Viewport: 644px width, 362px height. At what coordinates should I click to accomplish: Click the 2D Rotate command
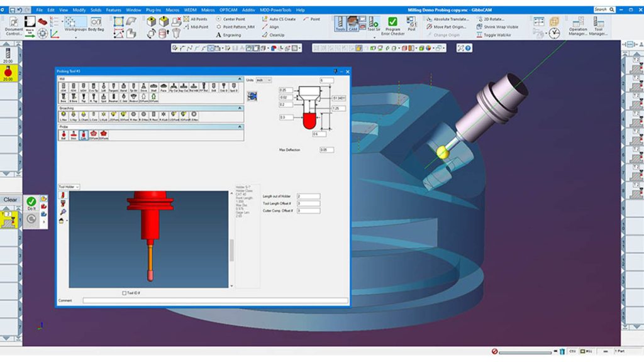pyautogui.click(x=491, y=19)
